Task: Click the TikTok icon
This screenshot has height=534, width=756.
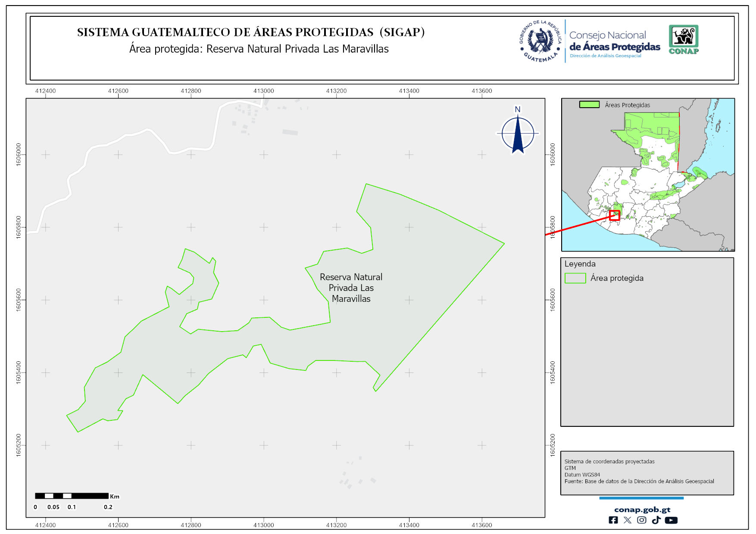Action: 656,520
